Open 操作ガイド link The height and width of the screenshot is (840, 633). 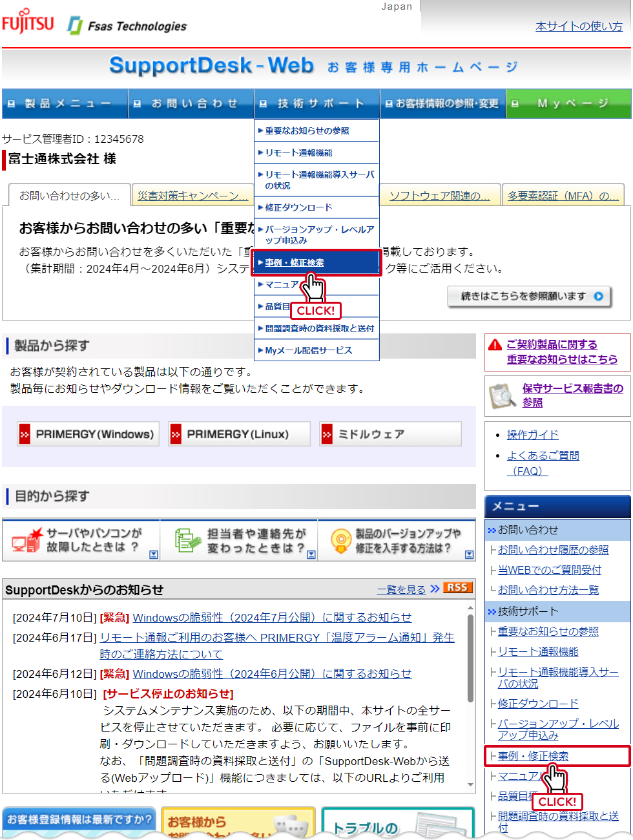(x=533, y=435)
